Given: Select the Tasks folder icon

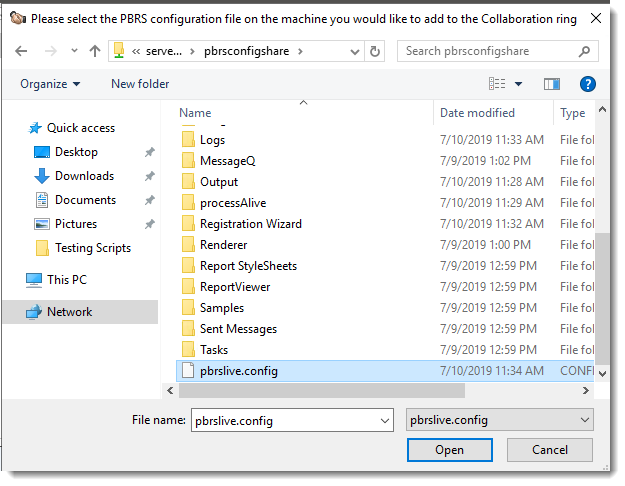Looking at the screenshot, I should pos(188,350).
